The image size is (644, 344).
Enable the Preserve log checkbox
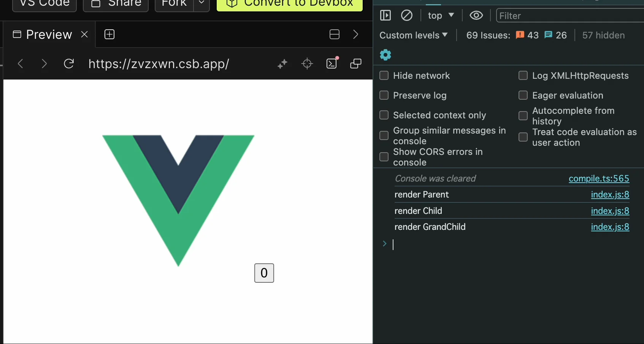(384, 95)
